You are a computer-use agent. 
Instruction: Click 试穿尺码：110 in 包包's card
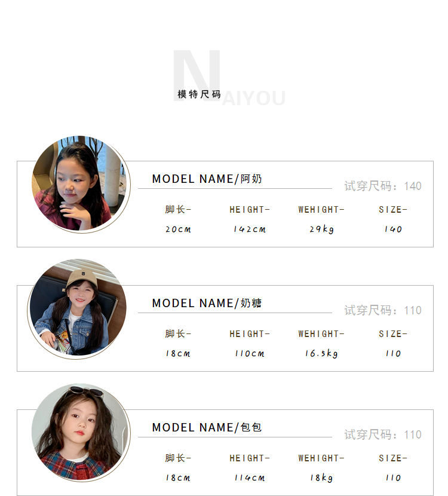click(x=382, y=434)
